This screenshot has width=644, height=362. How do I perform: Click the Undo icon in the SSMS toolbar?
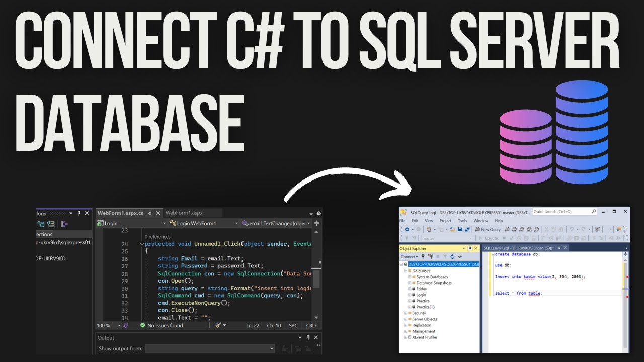coord(572,229)
